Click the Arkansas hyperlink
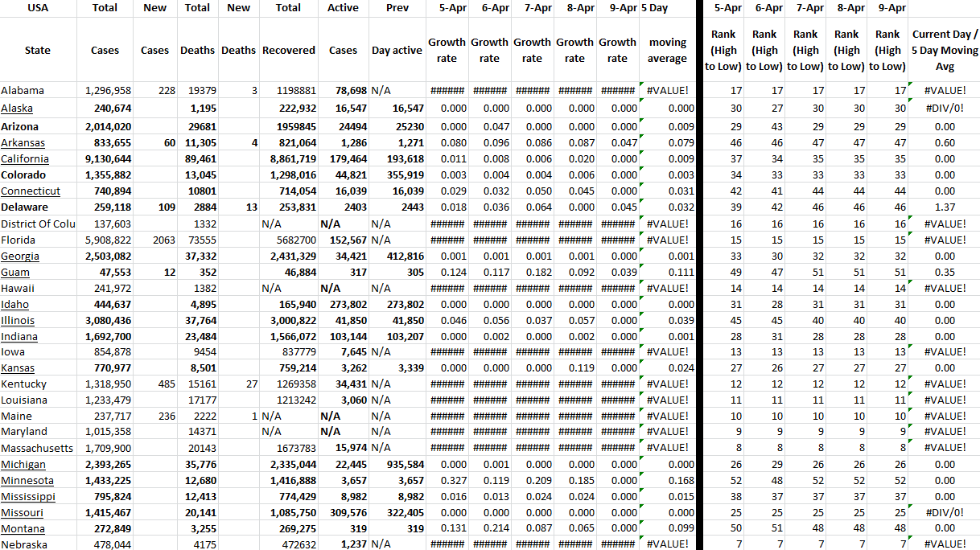Viewport: 980px width, 550px height. click(23, 142)
